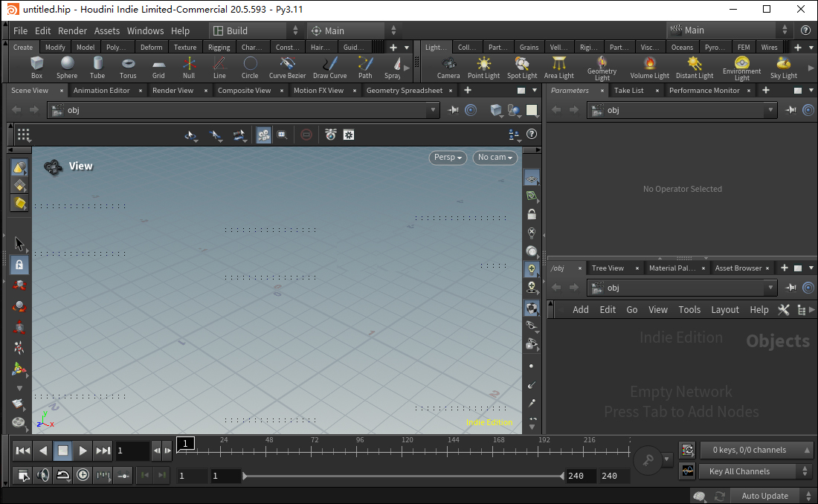Open the Assets menu

(x=106, y=30)
